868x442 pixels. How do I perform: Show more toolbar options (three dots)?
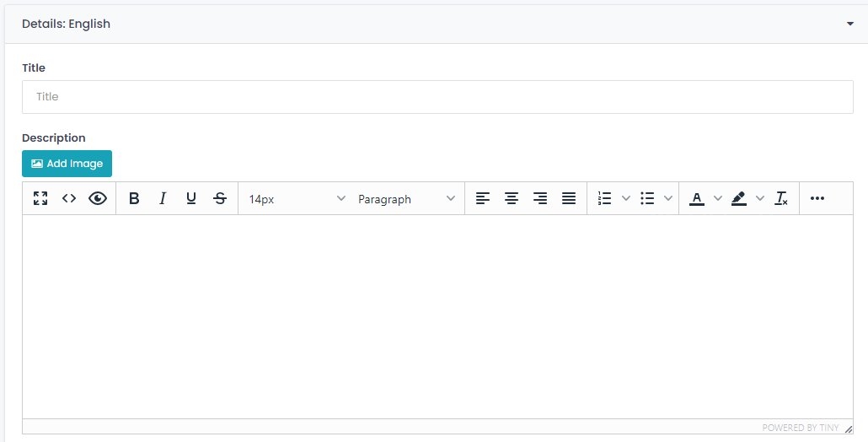click(817, 198)
